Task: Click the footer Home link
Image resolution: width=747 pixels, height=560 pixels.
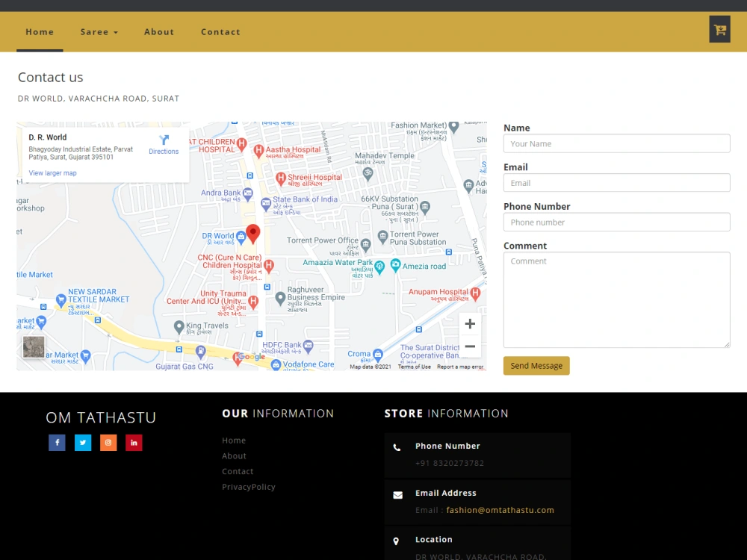Action: click(x=234, y=441)
